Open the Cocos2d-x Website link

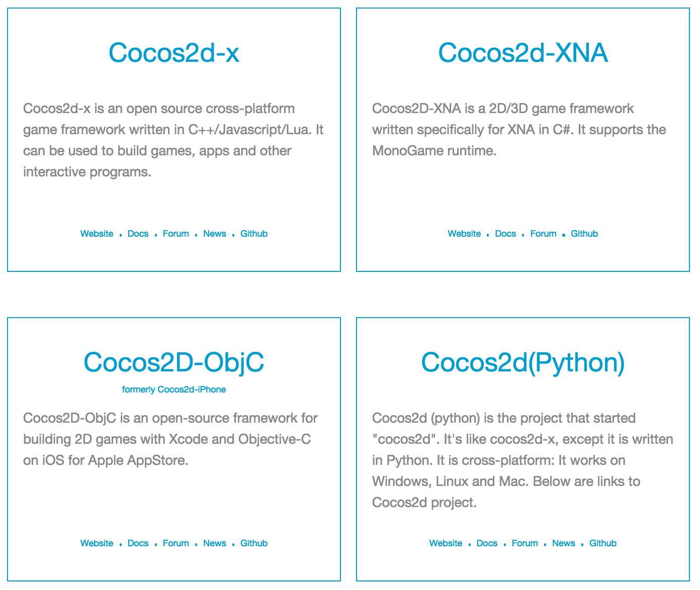[97, 234]
